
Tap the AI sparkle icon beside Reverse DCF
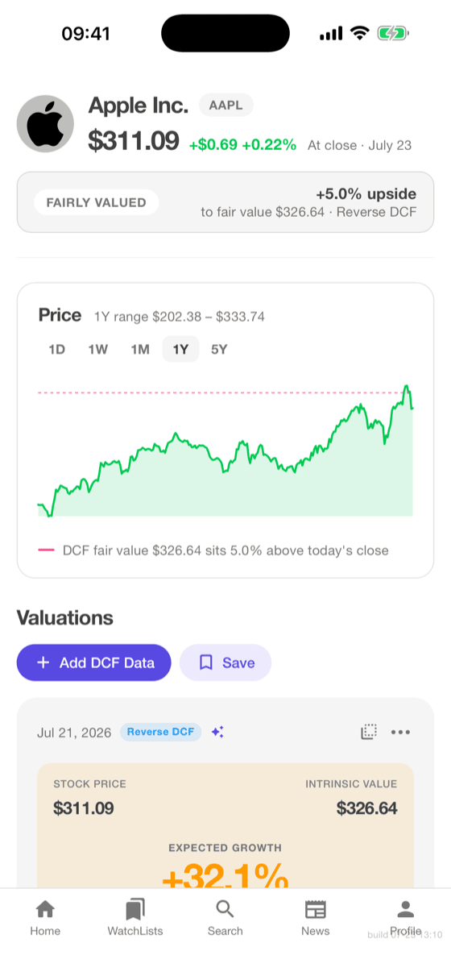[x=217, y=732]
